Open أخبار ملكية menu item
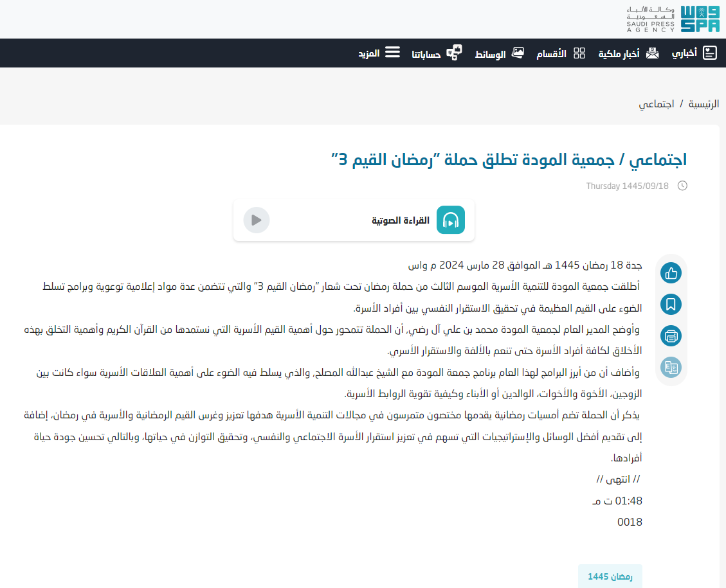The width and height of the screenshot is (726, 588). click(x=619, y=54)
